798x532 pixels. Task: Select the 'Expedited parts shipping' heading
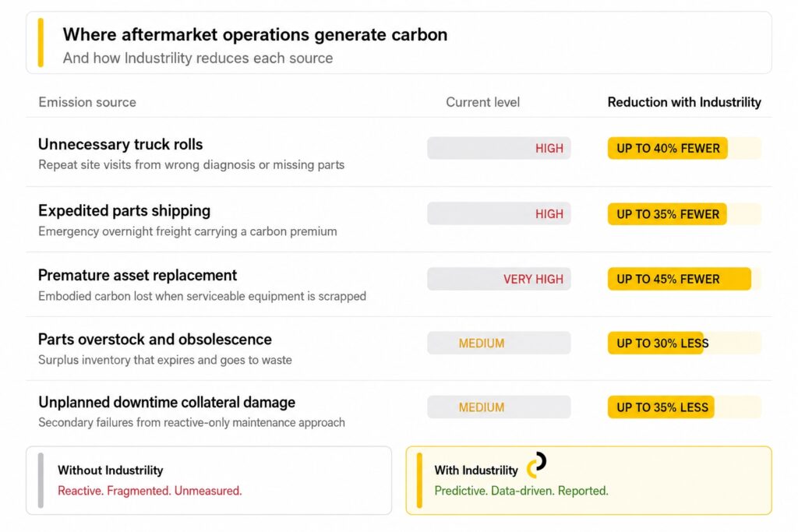(124, 210)
